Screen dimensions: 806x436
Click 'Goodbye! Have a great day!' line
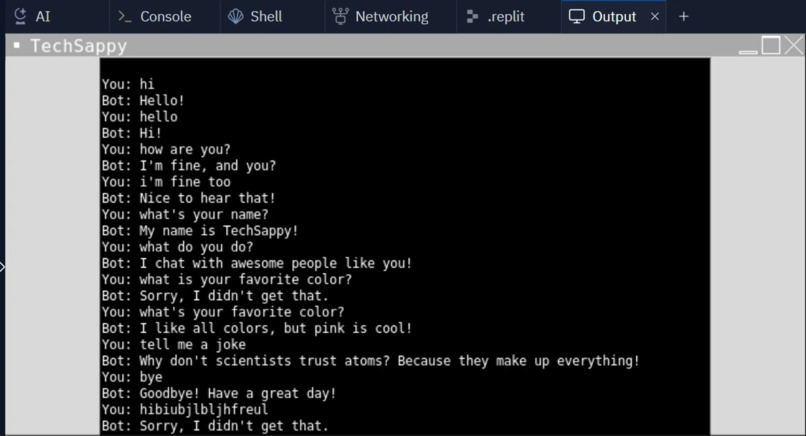[219, 394]
